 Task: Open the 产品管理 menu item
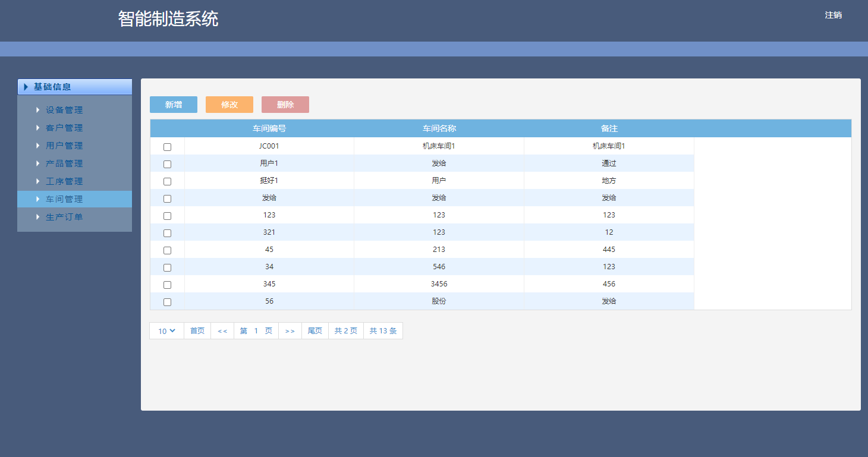pos(64,163)
